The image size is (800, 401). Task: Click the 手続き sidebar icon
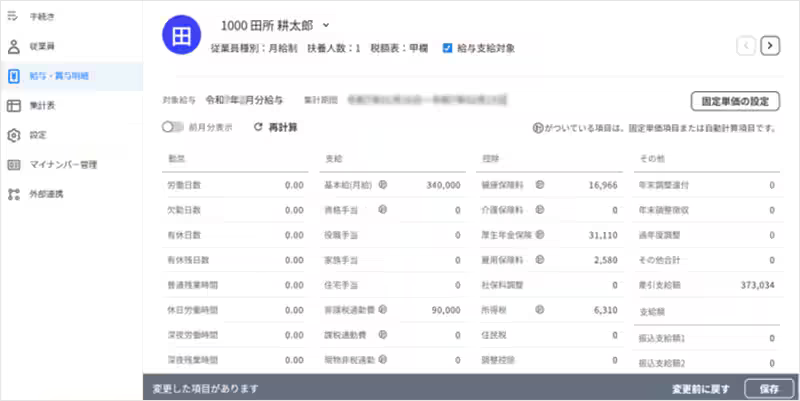point(13,17)
